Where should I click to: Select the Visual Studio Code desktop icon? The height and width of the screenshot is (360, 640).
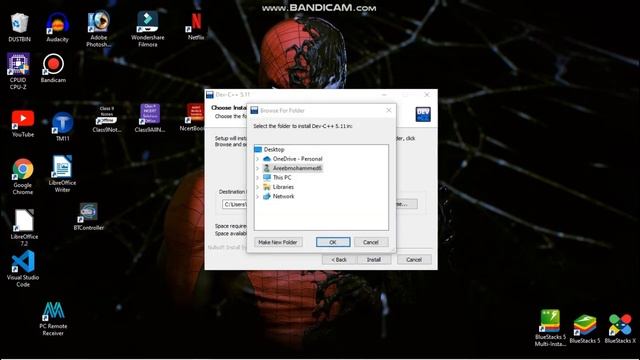point(23,269)
